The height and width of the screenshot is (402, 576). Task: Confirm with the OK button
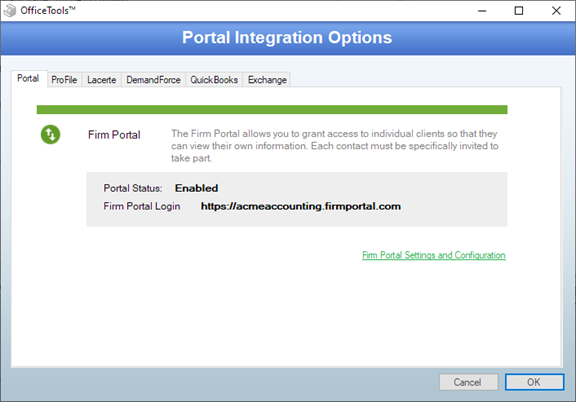pos(534,382)
